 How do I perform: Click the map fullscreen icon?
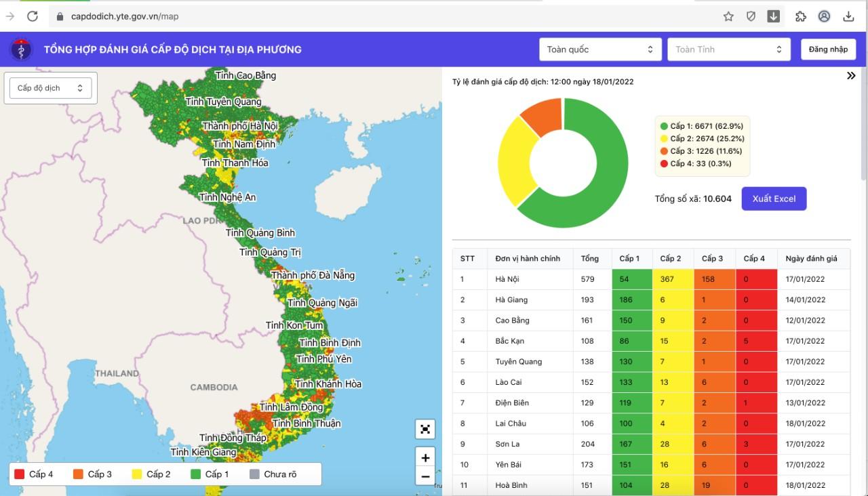pos(425,429)
